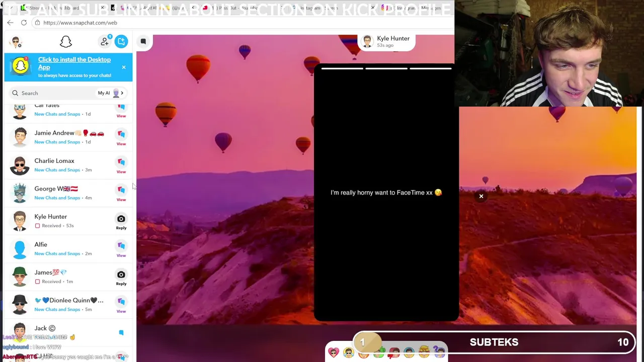Click 'Received' status under James
The height and width of the screenshot is (362, 644).
(51, 282)
